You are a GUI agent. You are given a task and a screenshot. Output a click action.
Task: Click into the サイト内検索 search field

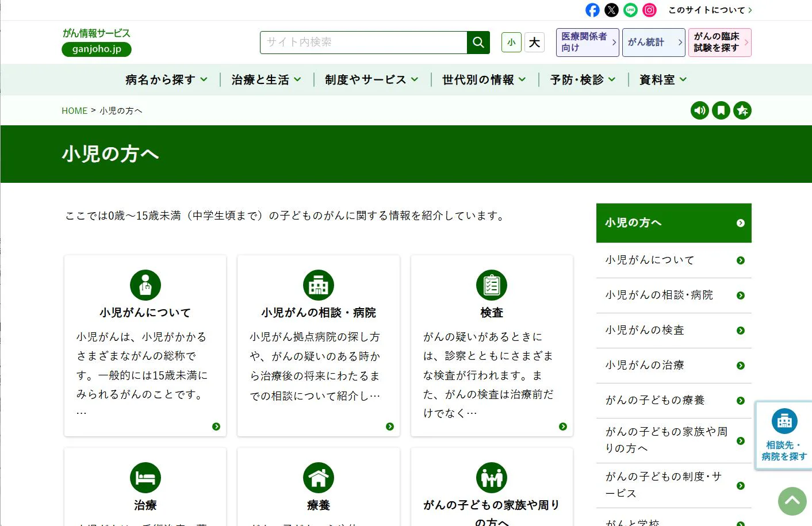pos(363,43)
